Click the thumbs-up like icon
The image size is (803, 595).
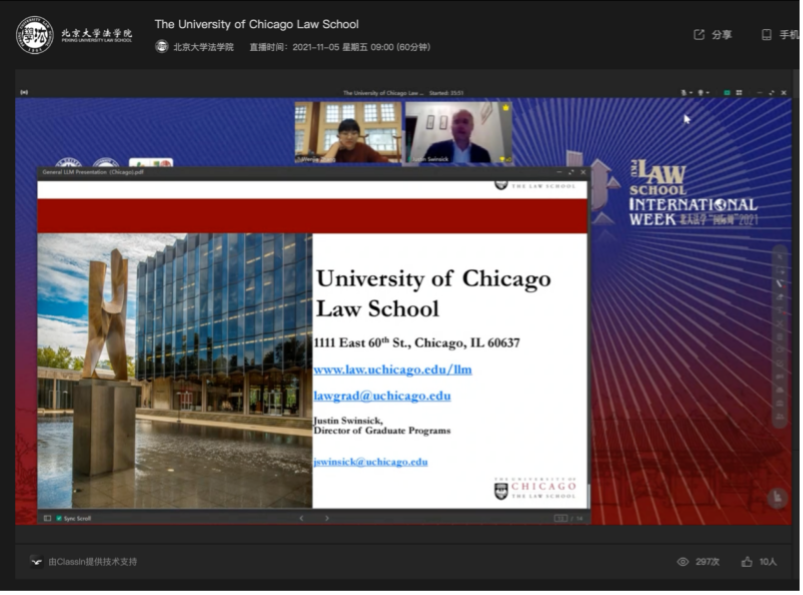tap(747, 562)
